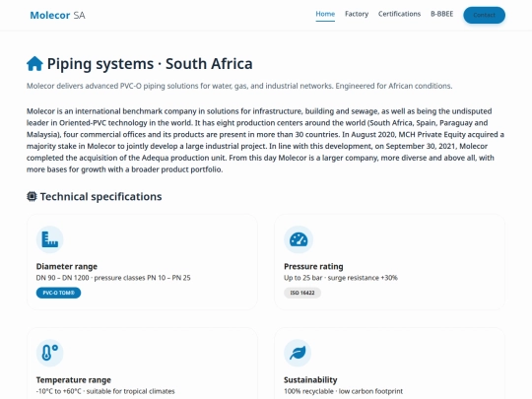Click the home icon beside Piping systems heading
Screen dimensions: 532x399
click(34, 63)
